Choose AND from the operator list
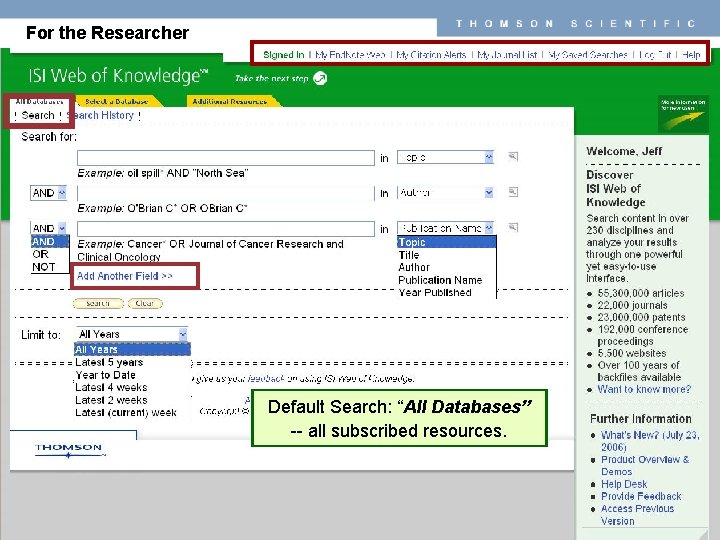720x540 pixels. (x=50, y=242)
